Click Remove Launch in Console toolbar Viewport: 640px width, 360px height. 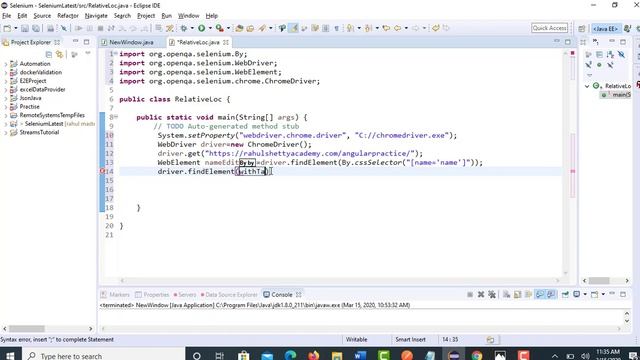pyautogui.click(x=481, y=294)
